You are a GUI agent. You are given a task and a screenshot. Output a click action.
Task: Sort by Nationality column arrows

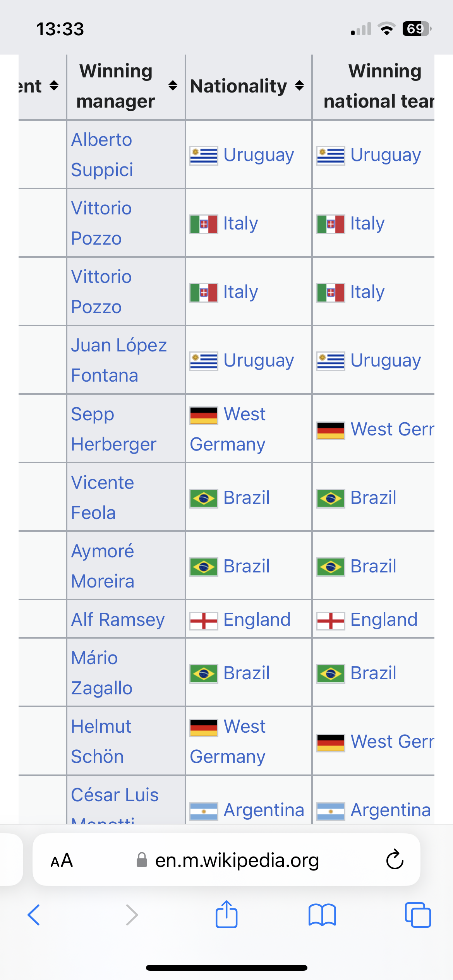click(x=299, y=86)
